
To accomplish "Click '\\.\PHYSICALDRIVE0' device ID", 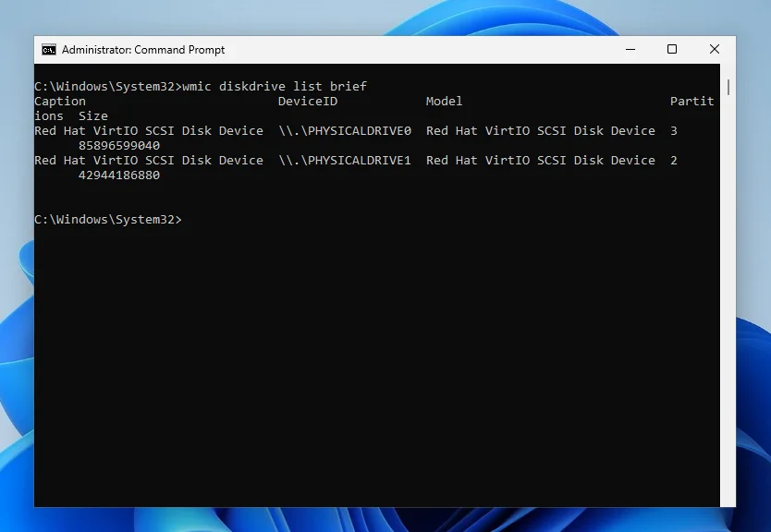I will pos(345,130).
